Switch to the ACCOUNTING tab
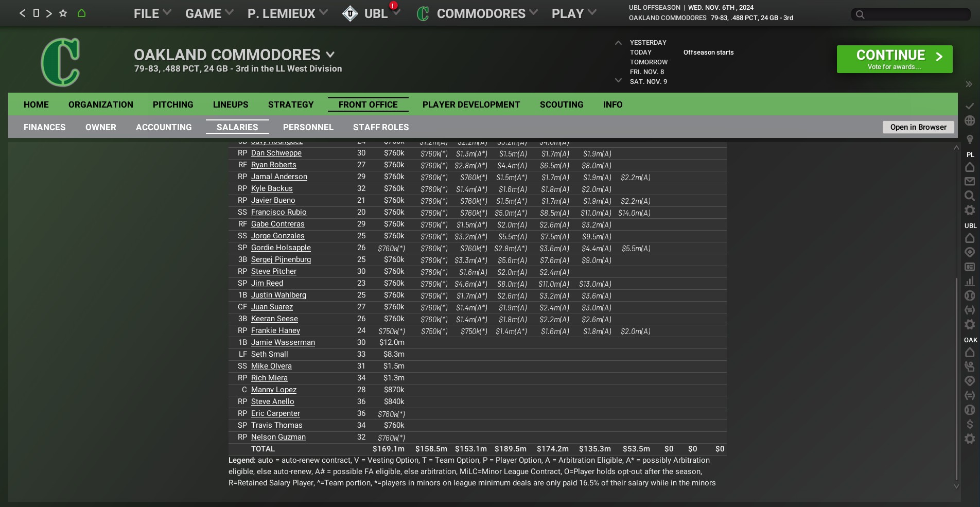980x507 pixels. click(x=164, y=127)
